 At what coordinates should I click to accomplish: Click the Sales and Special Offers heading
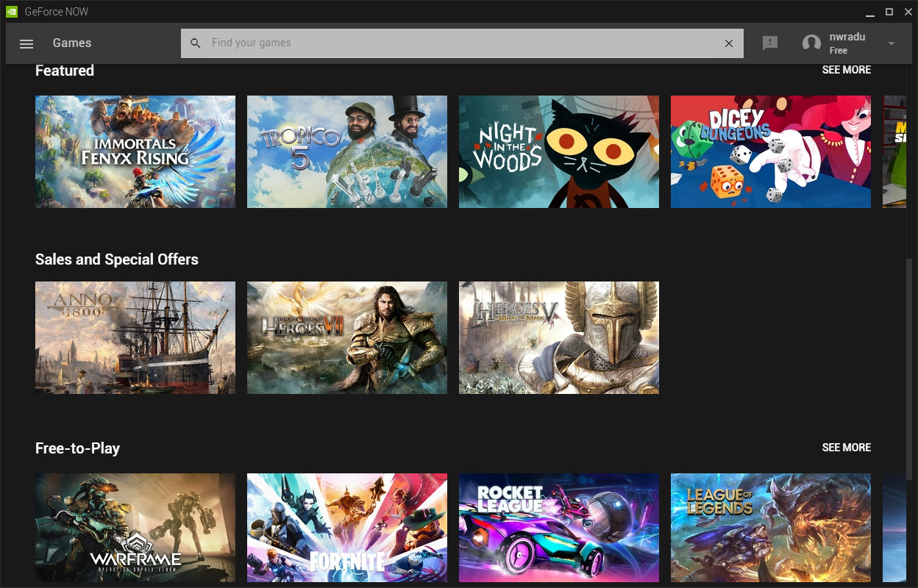[x=117, y=259]
